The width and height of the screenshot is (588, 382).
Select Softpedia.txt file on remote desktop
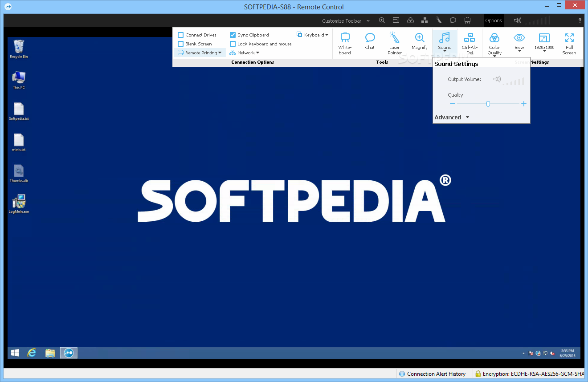coord(19,111)
